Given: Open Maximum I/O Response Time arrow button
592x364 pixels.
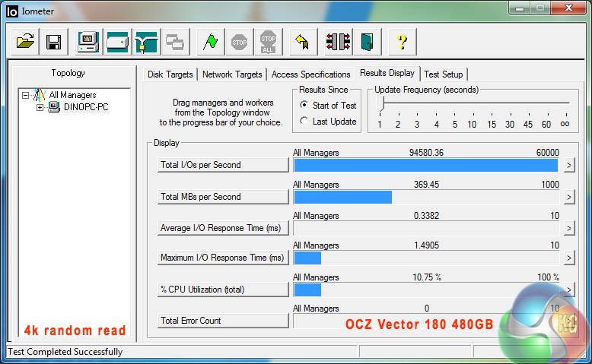Looking at the screenshot, I should pos(569,258).
